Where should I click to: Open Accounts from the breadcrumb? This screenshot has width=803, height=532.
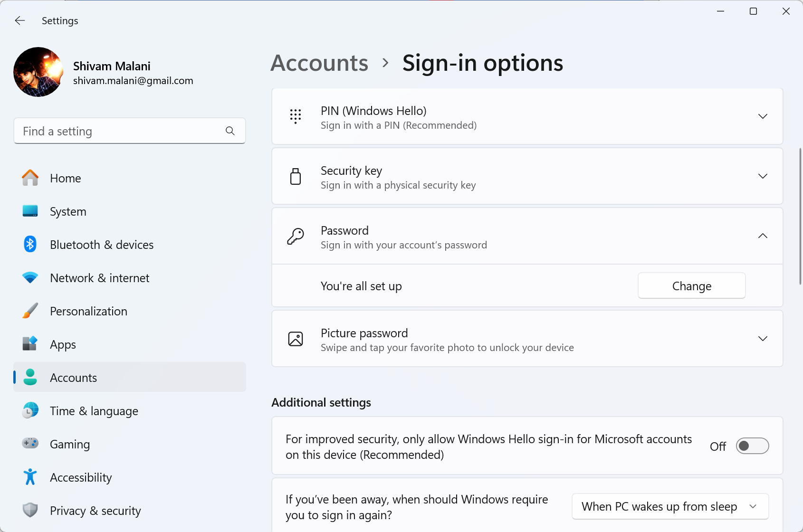pyautogui.click(x=319, y=62)
